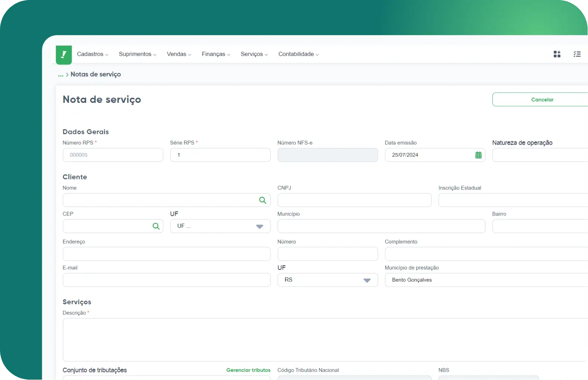Image resolution: width=588 pixels, height=380 pixels.
Task: Focus the Endereço field
Action: pyautogui.click(x=167, y=254)
